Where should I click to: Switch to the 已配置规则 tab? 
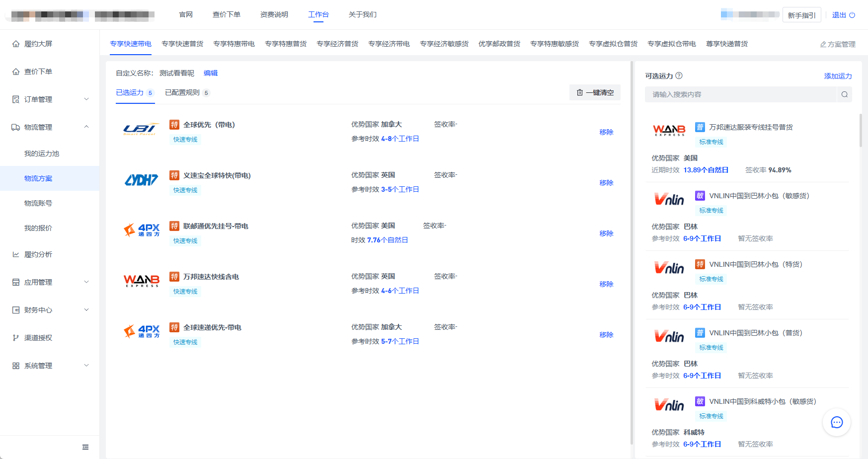pyautogui.click(x=187, y=93)
